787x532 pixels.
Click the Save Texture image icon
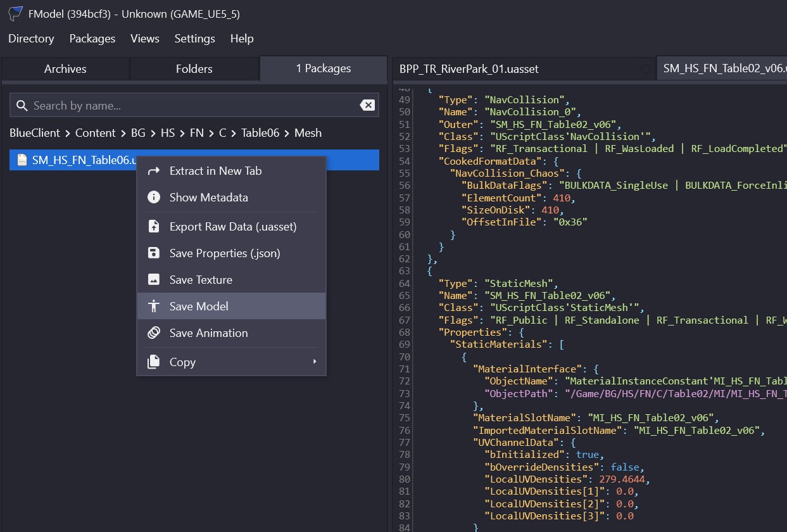[x=153, y=280]
